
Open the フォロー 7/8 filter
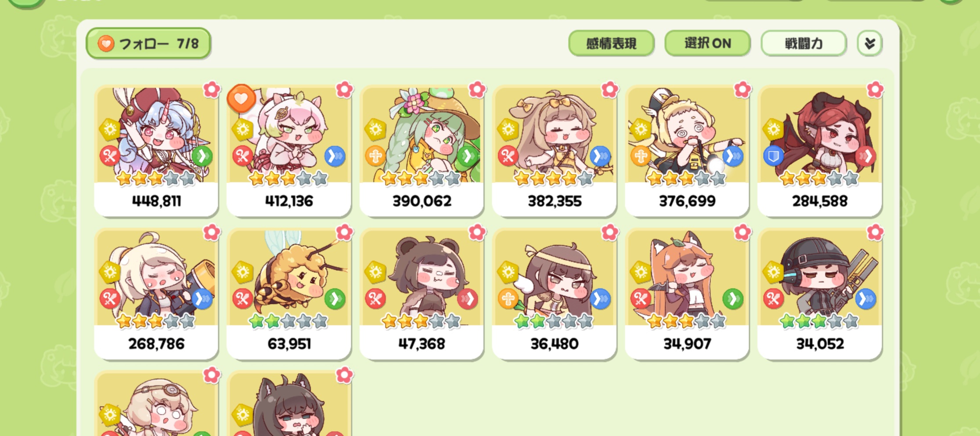tap(148, 43)
